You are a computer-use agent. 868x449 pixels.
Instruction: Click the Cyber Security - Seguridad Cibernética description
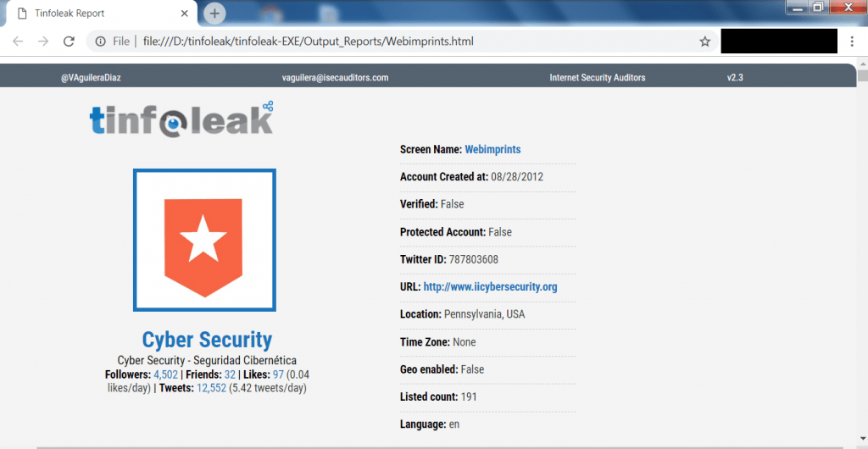(207, 361)
